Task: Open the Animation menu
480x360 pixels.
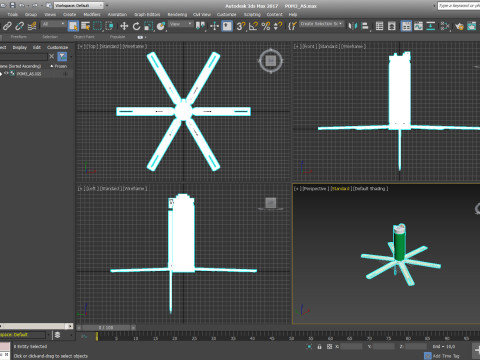Action: pyautogui.click(x=117, y=15)
